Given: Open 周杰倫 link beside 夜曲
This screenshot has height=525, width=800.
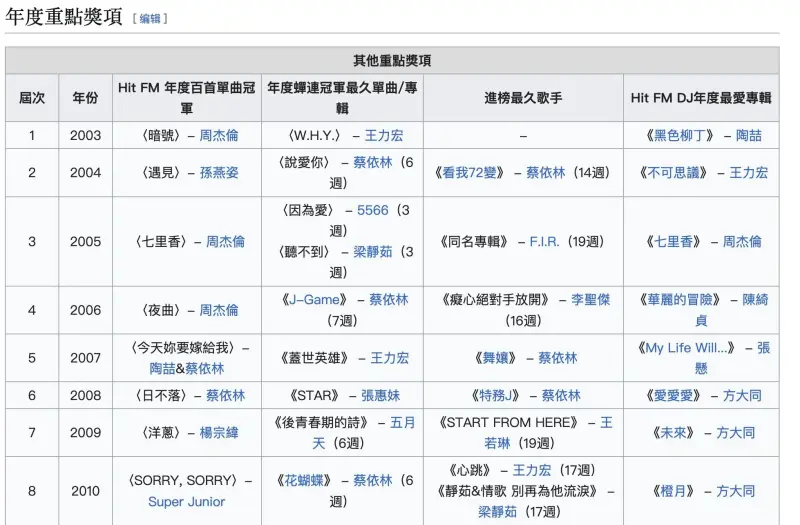Looking at the screenshot, I should tap(218, 310).
